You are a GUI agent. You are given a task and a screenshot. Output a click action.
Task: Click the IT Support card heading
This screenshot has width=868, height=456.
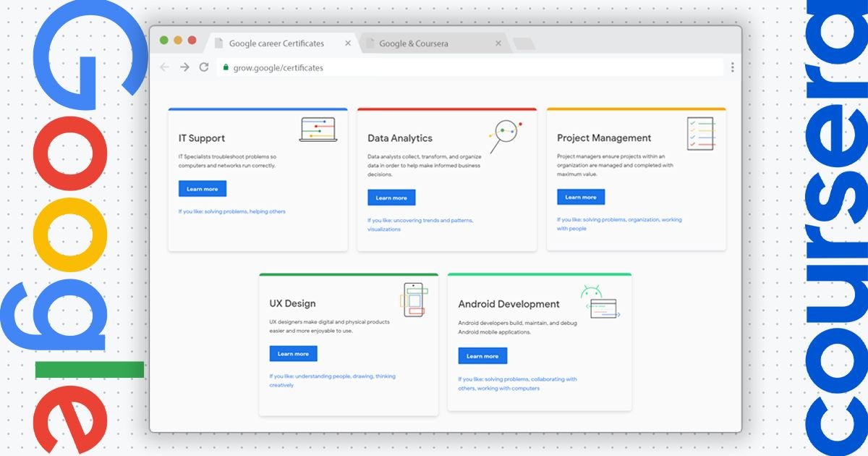(202, 138)
